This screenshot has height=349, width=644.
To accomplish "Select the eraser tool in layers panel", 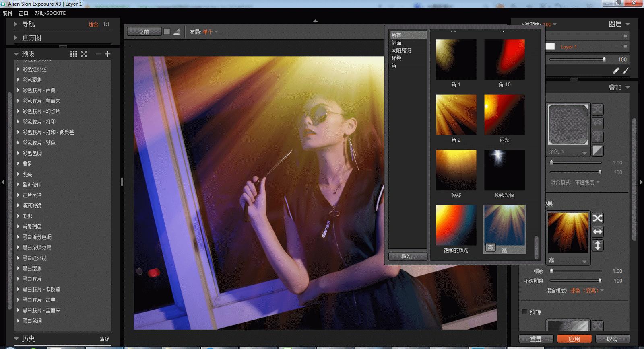I will tap(616, 70).
